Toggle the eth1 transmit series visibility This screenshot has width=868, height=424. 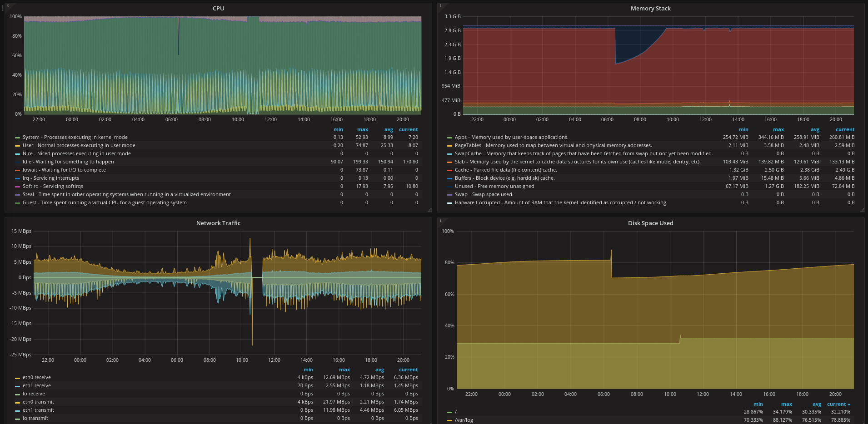click(38, 410)
